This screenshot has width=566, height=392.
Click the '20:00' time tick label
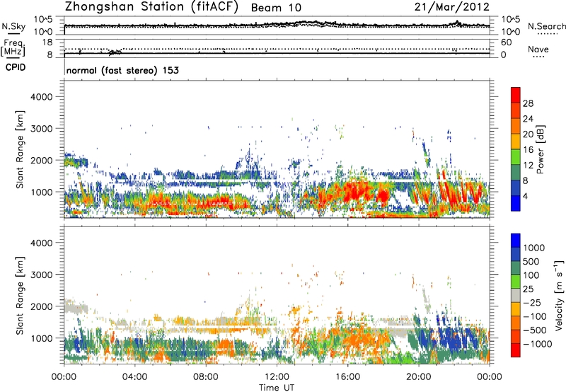pyautogui.click(x=419, y=377)
